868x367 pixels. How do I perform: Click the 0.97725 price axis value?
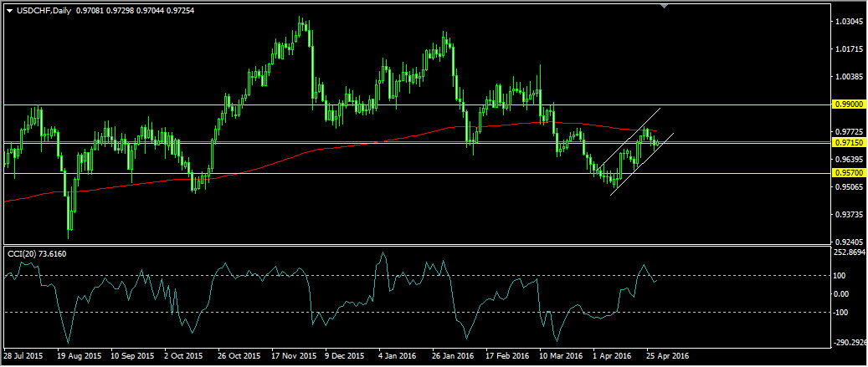coord(850,132)
